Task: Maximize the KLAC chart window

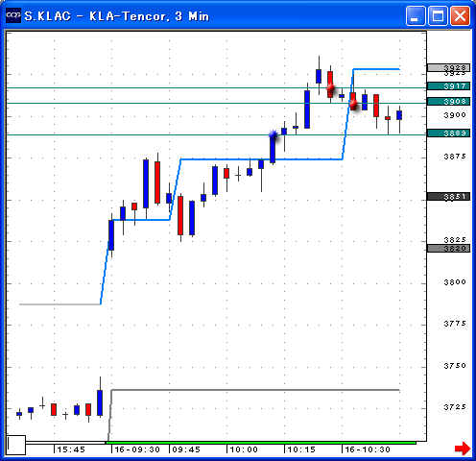Action: (x=438, y=15)
